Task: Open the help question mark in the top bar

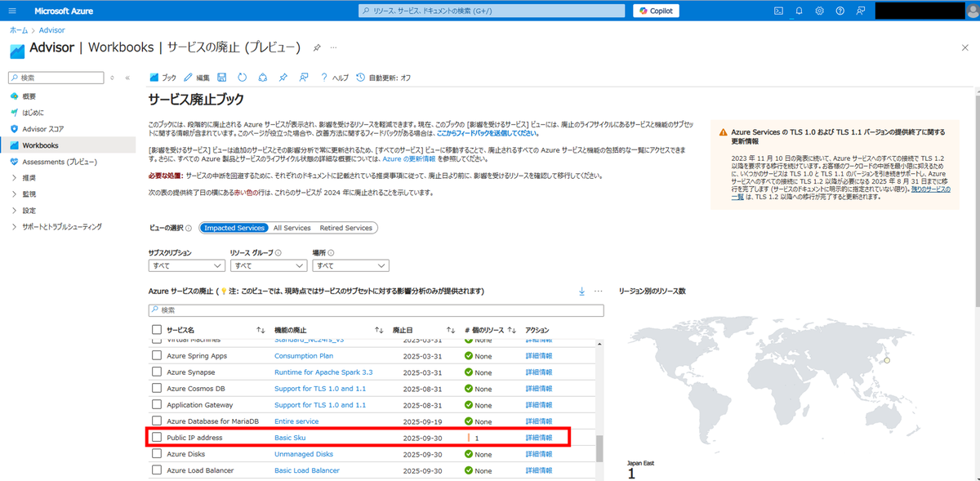Action: (840, 11)
